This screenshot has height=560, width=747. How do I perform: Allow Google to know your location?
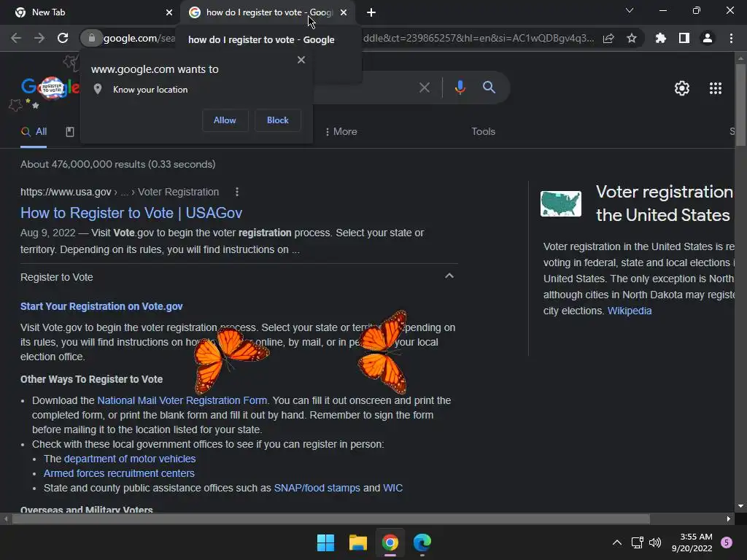click(225, 120)
